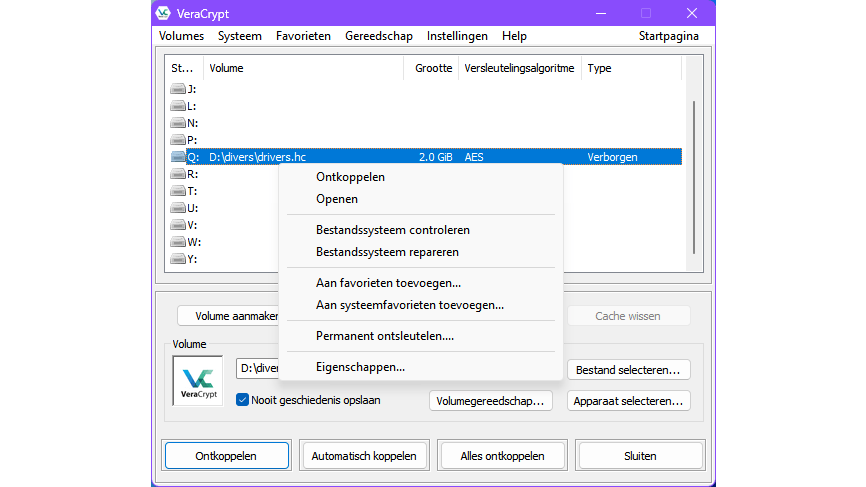
Task: Click the L: drive icon
Action: click(178, 106)
